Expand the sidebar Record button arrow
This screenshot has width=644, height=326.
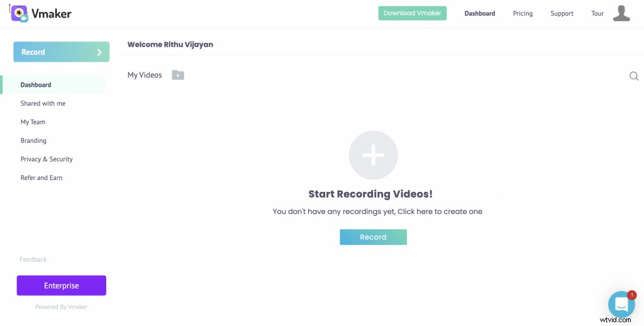[x=99, y=52]
